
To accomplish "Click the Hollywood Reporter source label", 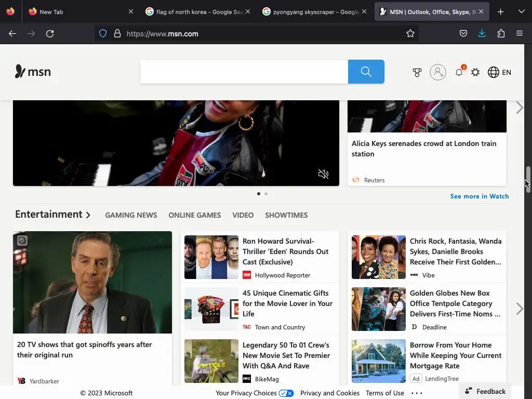I will point(282,275).
